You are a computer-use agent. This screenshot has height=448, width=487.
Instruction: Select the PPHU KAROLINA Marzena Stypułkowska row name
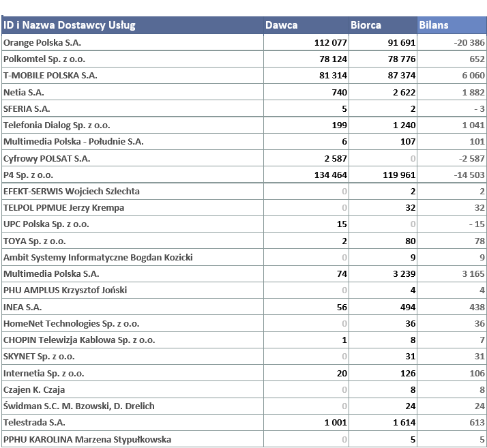87,439
